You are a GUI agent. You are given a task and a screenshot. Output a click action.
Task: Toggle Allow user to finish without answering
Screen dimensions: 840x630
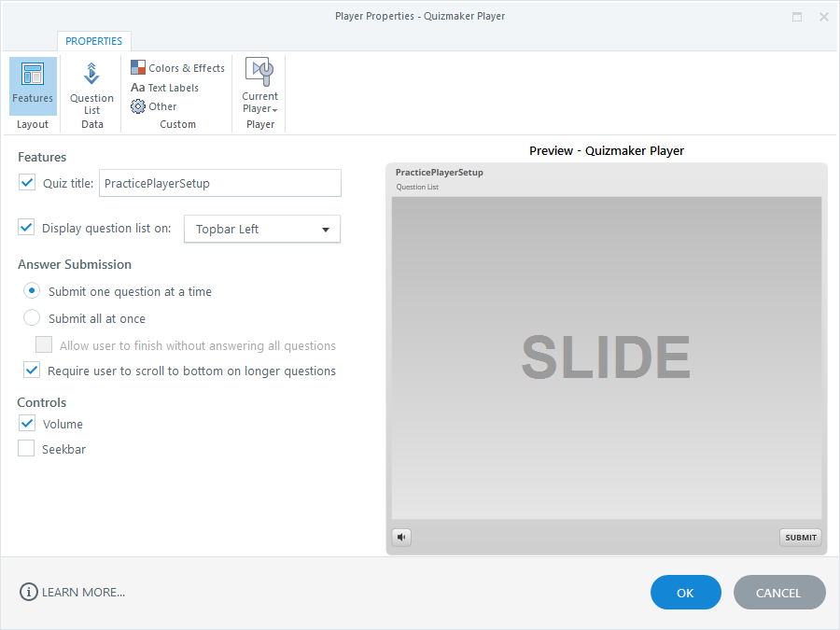(x=44, y=344)
